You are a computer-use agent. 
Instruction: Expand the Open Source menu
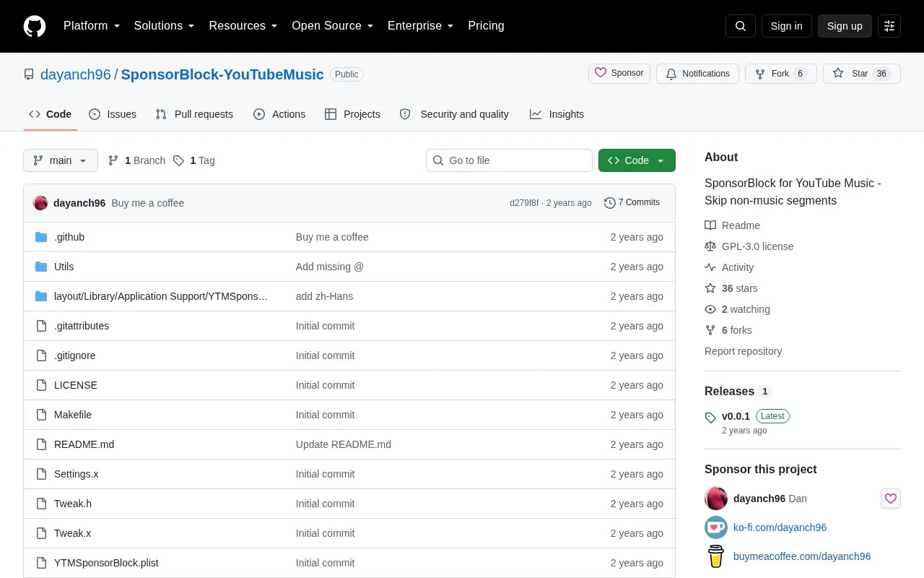pos(333,26)
